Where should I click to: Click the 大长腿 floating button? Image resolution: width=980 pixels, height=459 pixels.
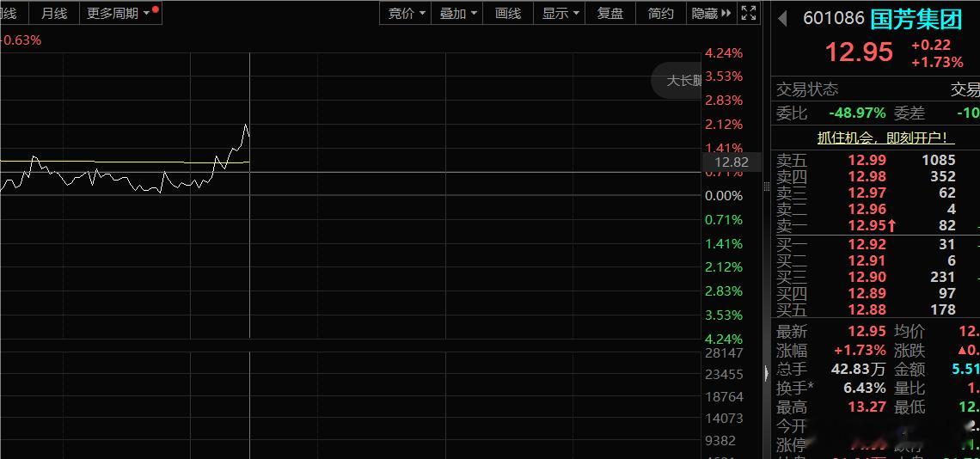point(677,81)
